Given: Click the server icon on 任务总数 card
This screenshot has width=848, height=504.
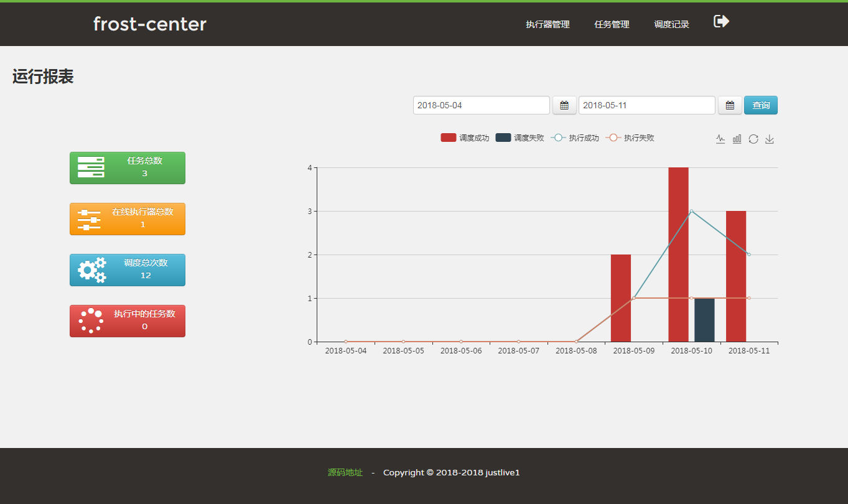Looking at the screenshot, I should point(91,167).
